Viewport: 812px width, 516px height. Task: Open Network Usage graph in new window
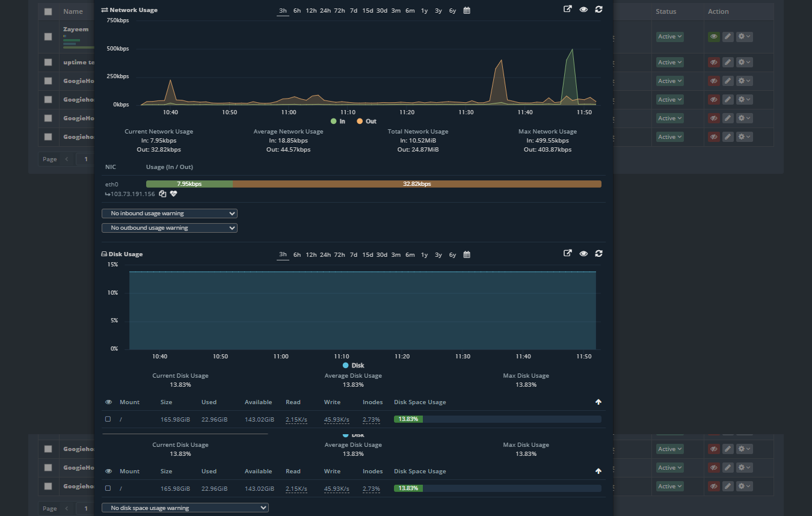coord(567,9)
